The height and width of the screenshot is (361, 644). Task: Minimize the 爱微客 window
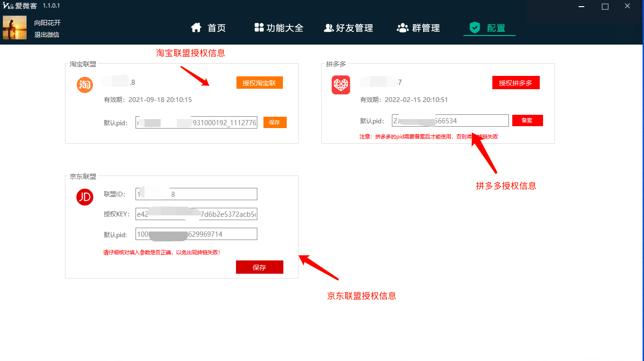pos(581,7)
